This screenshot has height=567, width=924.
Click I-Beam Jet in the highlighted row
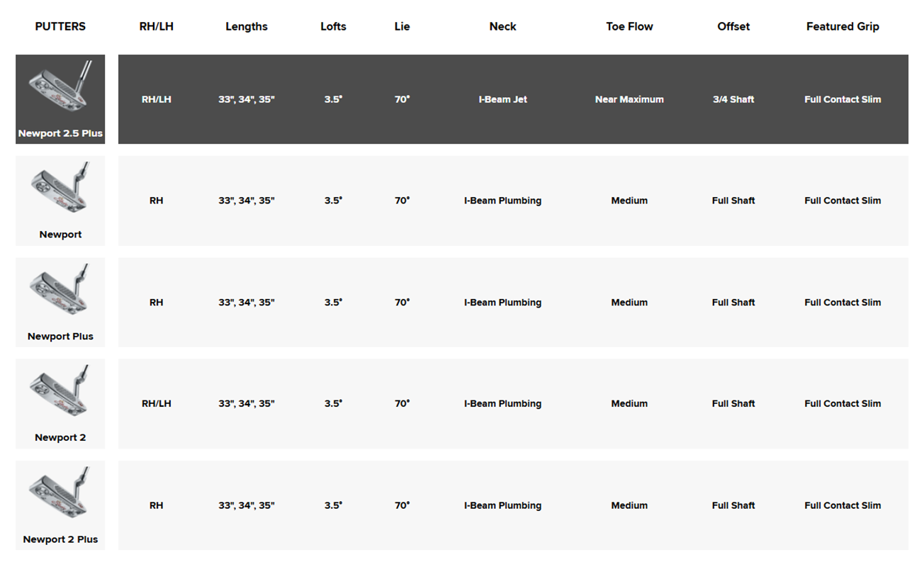click(502, 99)
